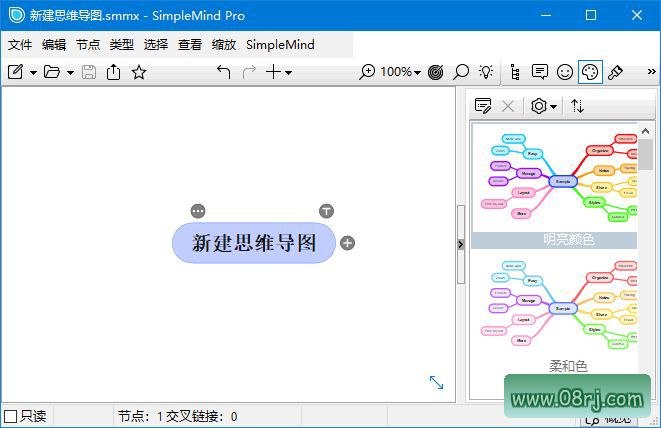
Task: Minimize the SimpleMind Pro window
Action: [546, 15]
